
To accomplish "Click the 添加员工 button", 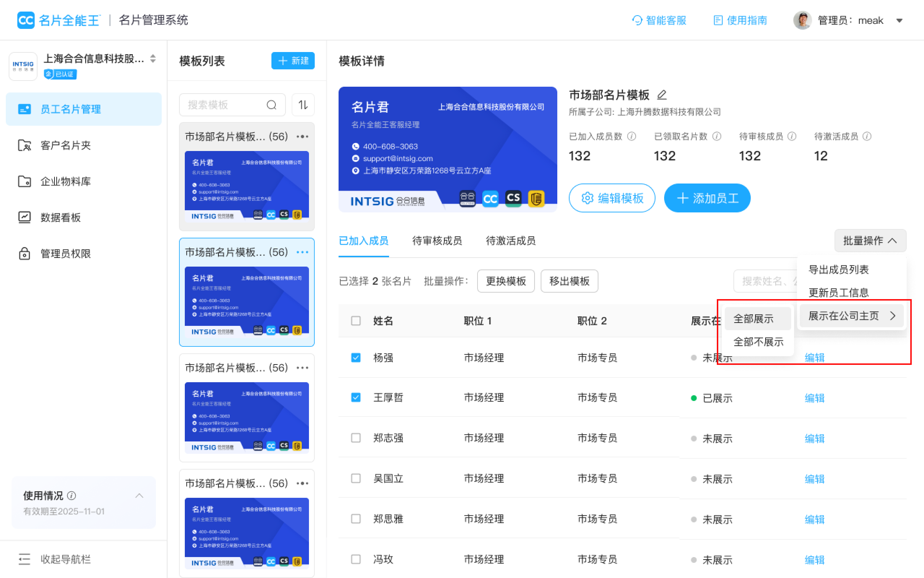I will (707, 198).
